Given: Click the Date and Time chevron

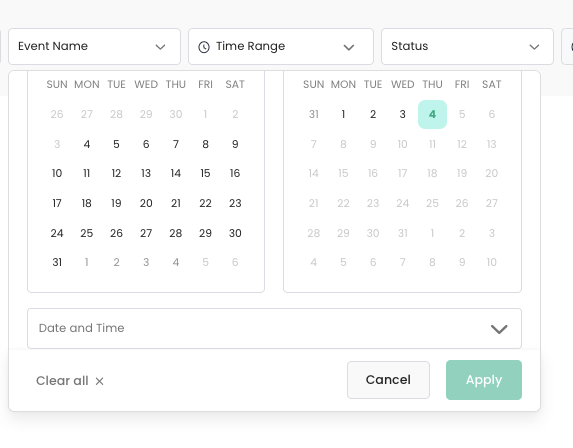Looking at the screenshot, I should tap(499, 329).
